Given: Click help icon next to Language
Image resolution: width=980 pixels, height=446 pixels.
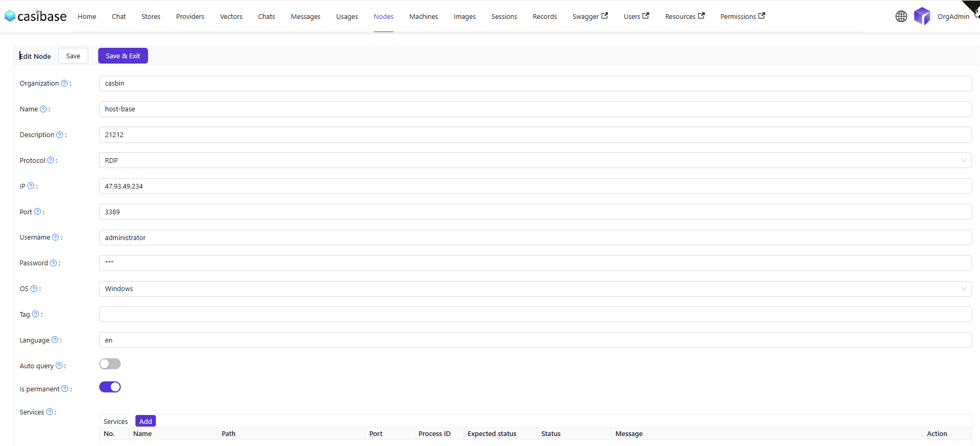Looking at the screenshot, I should pos(55,340).
